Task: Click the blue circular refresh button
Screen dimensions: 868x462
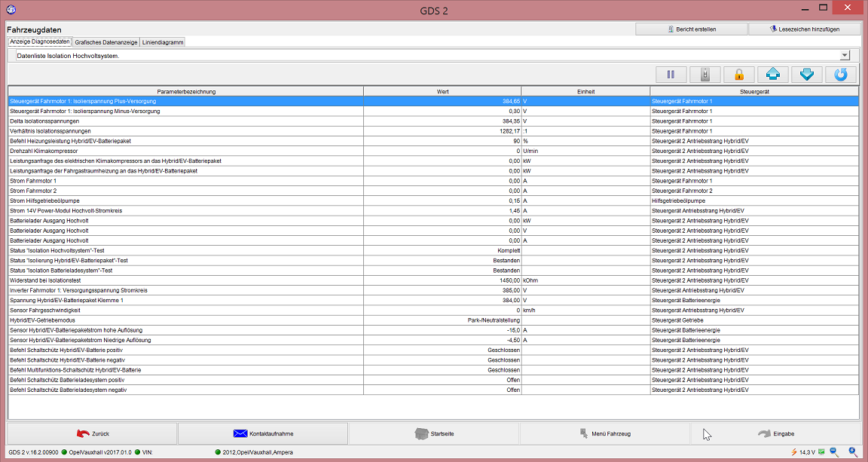Action: coord(841,75)
